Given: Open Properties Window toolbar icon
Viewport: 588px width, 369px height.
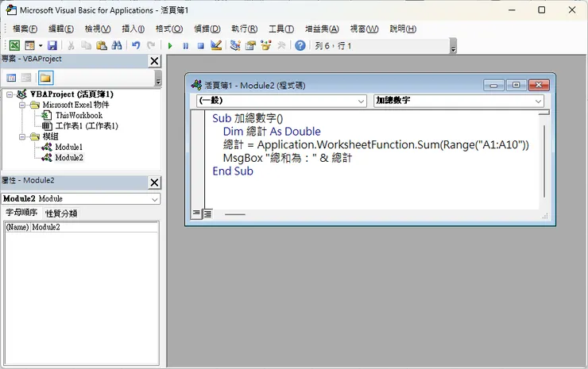Looking at the screenshot, I should [x=250, y=46].
